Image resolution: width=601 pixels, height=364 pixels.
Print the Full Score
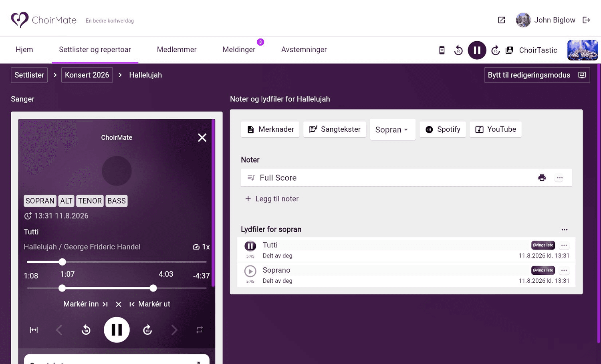[542, 178]
